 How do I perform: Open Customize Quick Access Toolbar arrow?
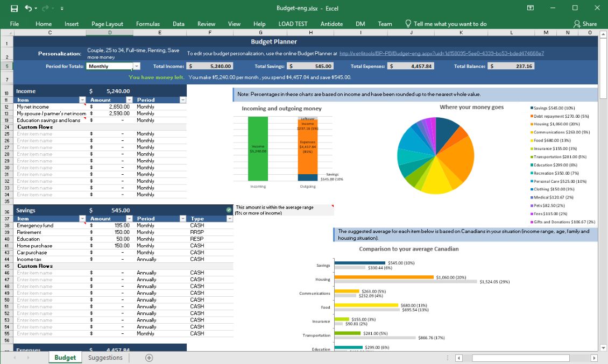click(62, 8)
